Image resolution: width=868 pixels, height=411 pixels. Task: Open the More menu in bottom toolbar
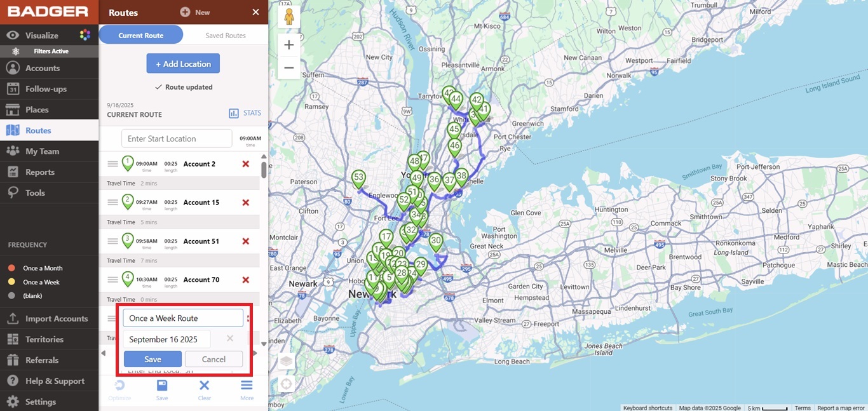pyautogui.click(x=247, y=389)
